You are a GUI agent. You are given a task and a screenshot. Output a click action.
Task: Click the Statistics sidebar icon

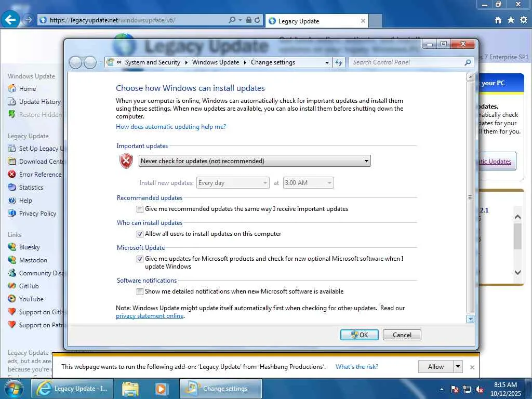click(x=12, y=187)
